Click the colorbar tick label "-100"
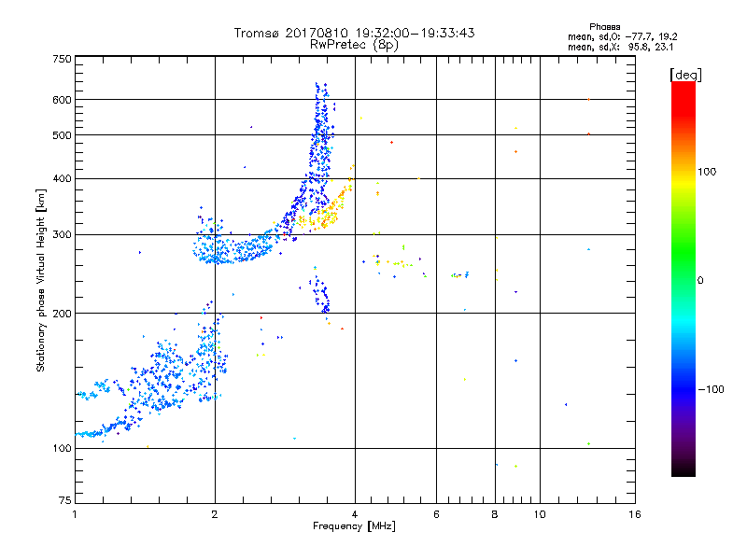The height and width of the screenshot is (560, 747). (x=712, y=389)
